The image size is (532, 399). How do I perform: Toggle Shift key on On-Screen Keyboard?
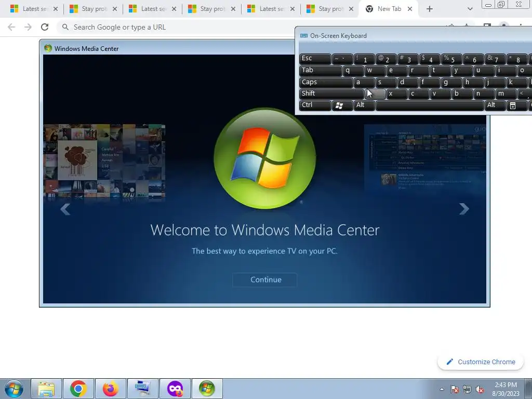coord(331,94)
